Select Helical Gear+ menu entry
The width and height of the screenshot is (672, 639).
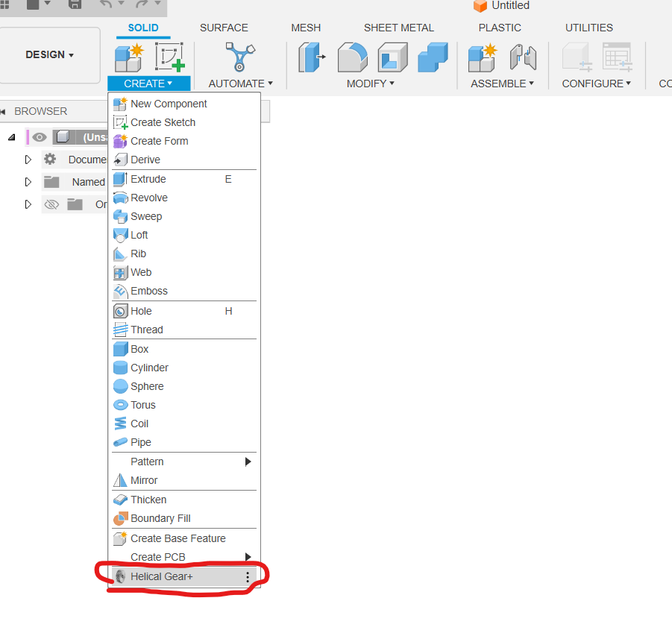tap(162, 576)
